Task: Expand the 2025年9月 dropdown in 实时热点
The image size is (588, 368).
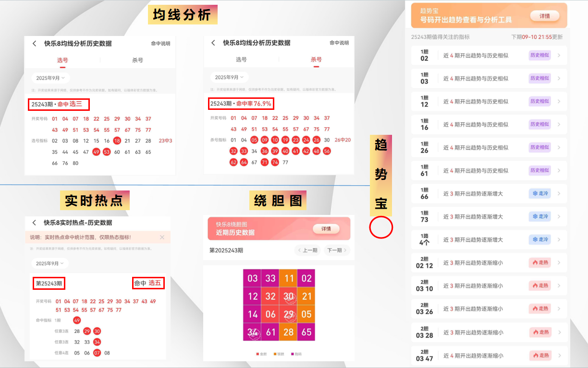Action: [50, 263]
